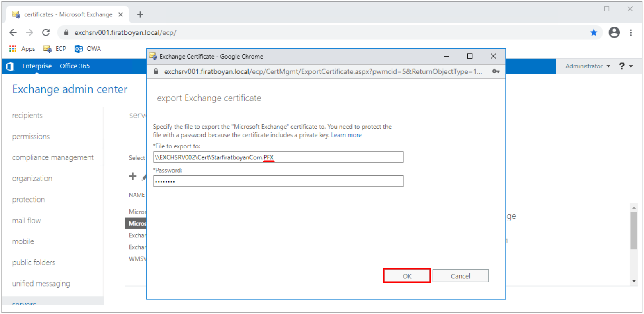Click the Password input field

tap(278, 181)
